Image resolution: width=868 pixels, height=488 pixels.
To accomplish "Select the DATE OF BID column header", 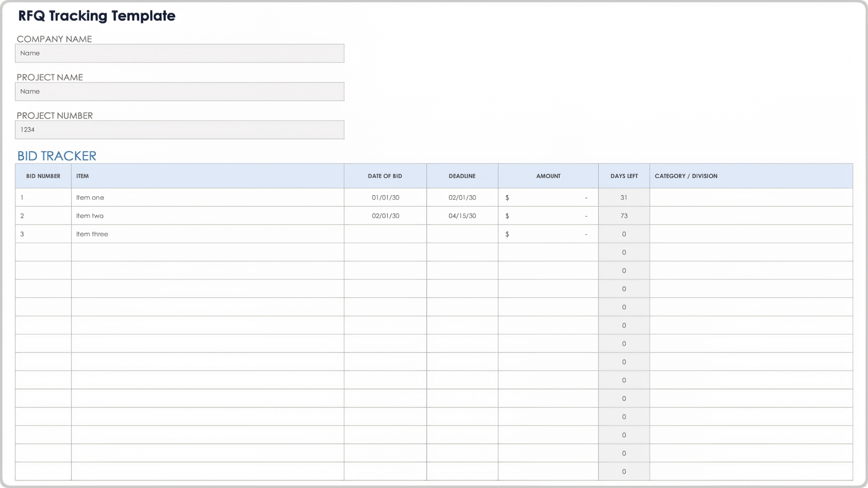I will tap(385, 176).
